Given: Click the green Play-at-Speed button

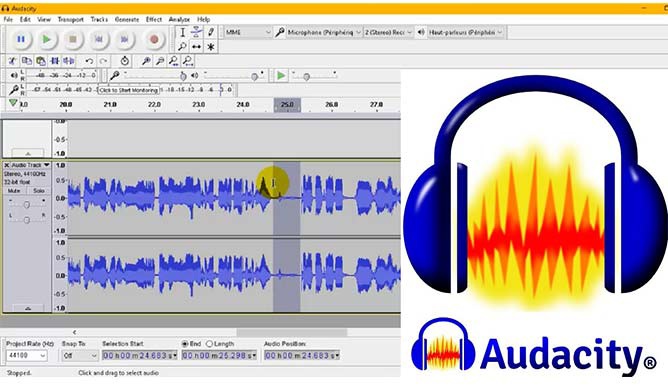Looking at the screenshot, I should [281, 75].
